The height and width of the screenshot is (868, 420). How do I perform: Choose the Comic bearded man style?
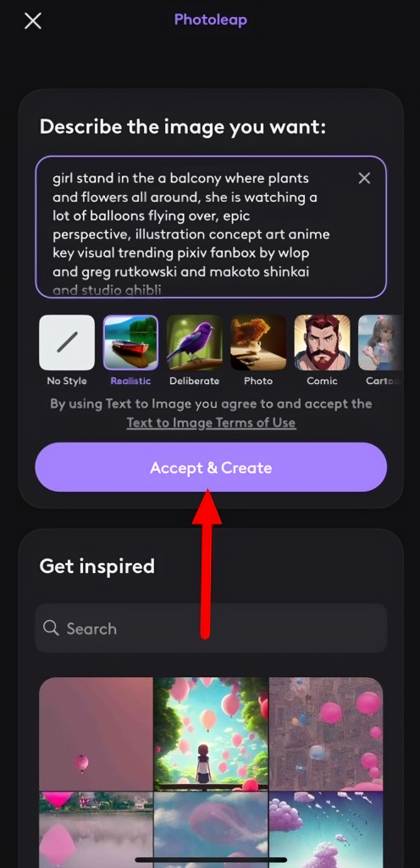[x=322, y=342]
